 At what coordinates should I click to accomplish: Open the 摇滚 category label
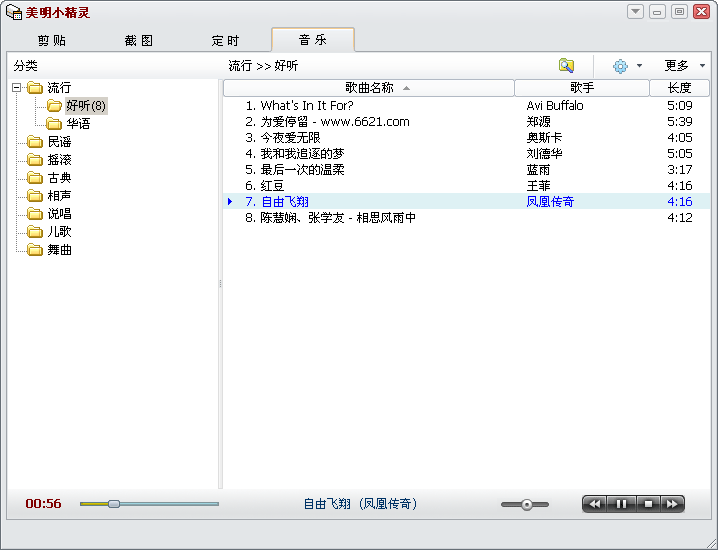pyautogui.click(x=59, y=160)
